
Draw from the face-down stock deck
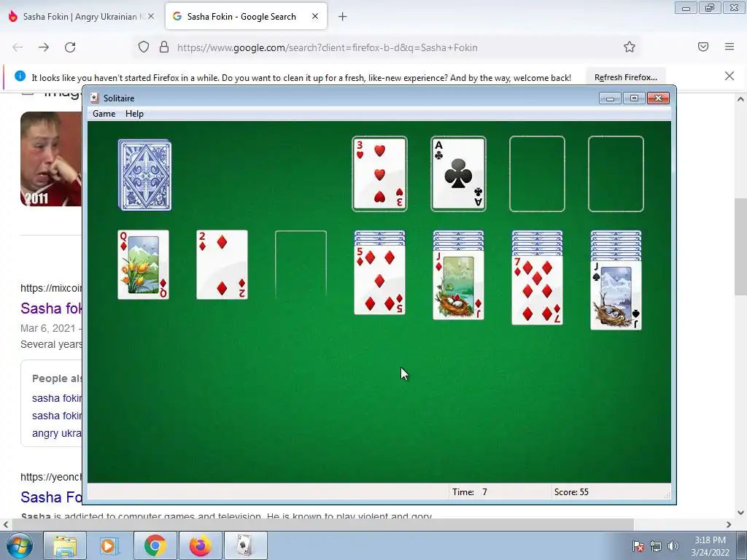click(x=145, y=175)
